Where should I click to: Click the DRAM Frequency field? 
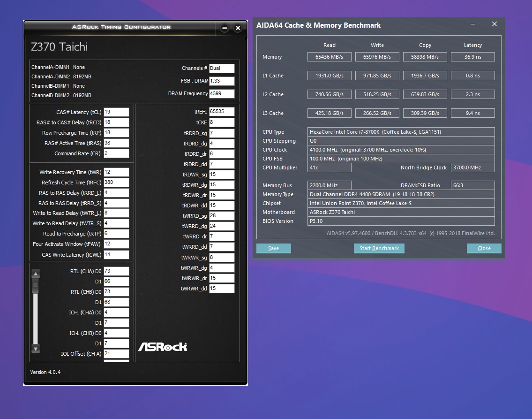pos(222,93)
